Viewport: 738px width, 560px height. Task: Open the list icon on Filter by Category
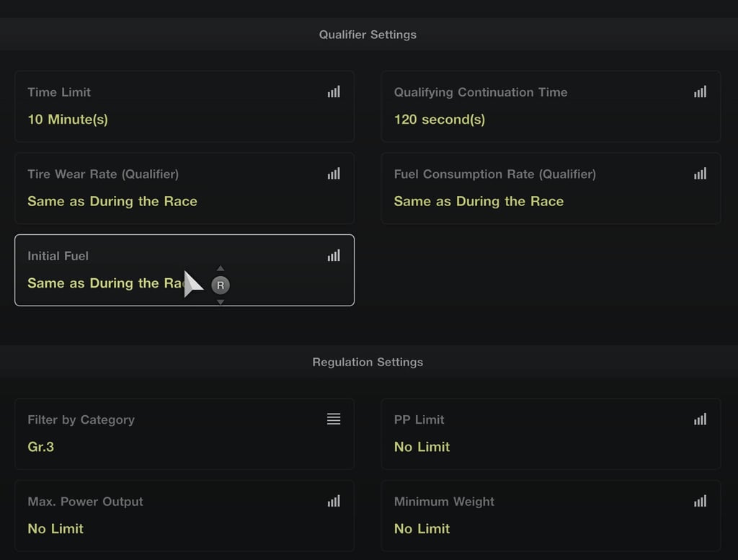[334, 419]
